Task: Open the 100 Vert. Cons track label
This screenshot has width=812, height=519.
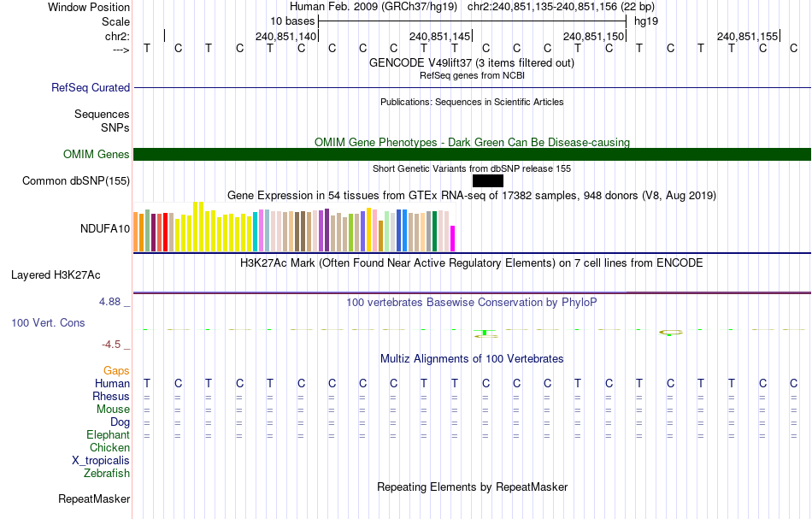Action: pos(48,322)
